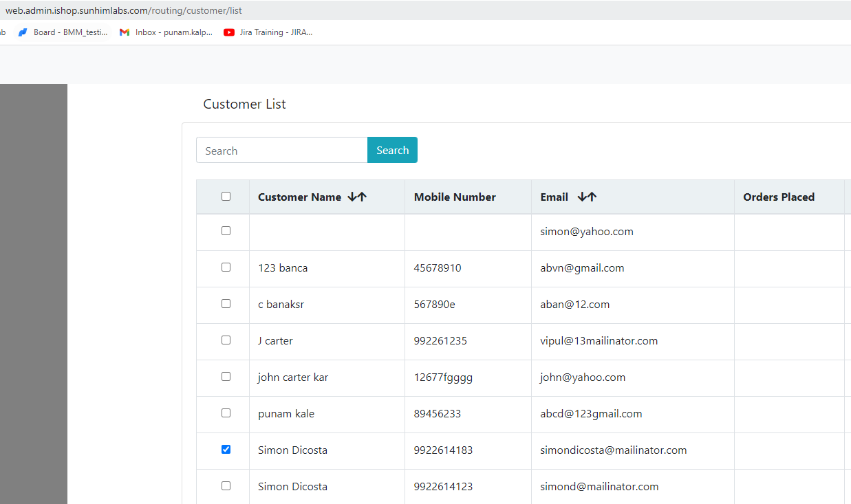The image size is (851, 504).
Task: Click email abcd@123gmail.com
Action: (x=591, y=414)
